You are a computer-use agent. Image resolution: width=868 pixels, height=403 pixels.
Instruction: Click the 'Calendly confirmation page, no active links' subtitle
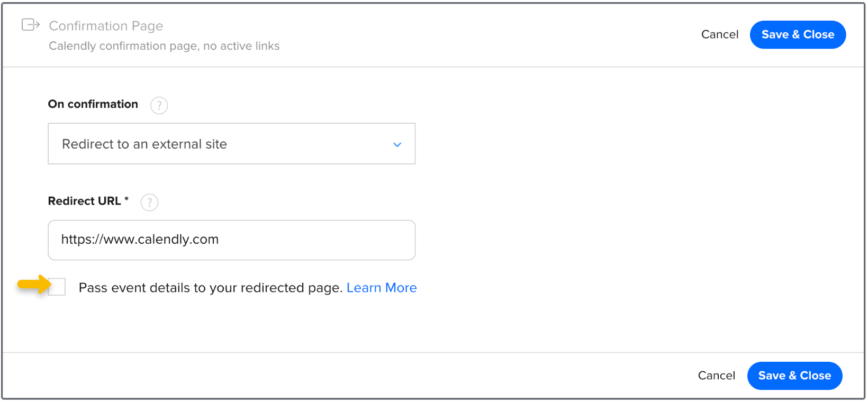(x=164, y=46)
